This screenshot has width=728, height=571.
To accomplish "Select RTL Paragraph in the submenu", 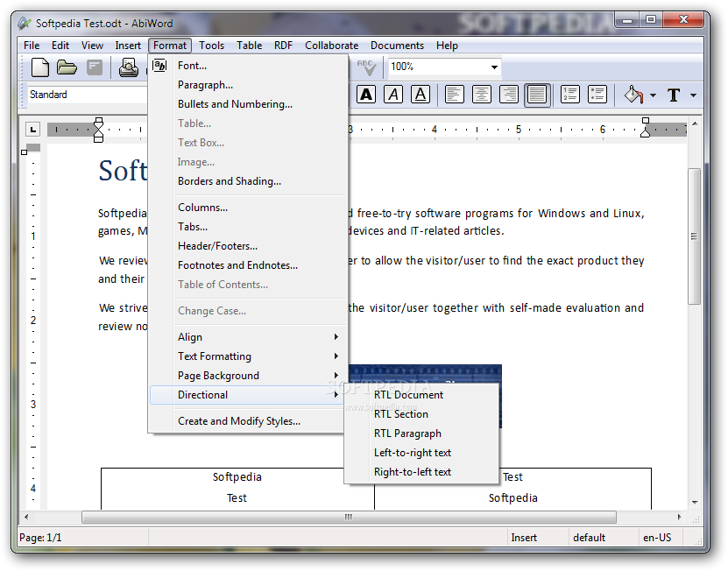I will point(421,434).
